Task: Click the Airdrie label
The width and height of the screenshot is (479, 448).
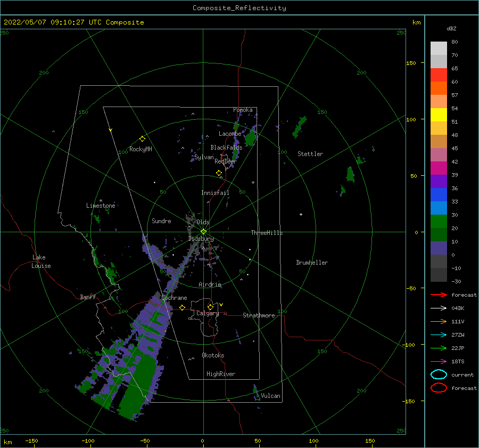Action: click(x=210, y=284)
